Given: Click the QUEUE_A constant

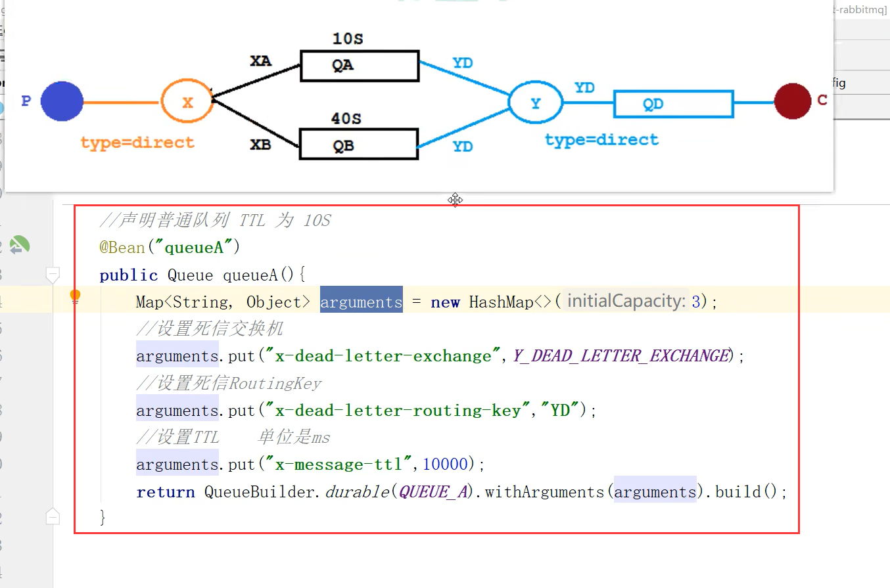Looking at the screenshot, I should point(433,492).
